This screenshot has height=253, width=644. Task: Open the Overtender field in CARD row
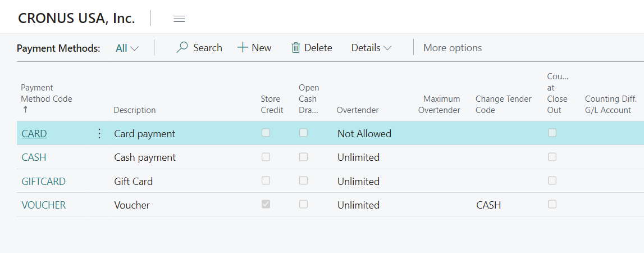point(364,134)
